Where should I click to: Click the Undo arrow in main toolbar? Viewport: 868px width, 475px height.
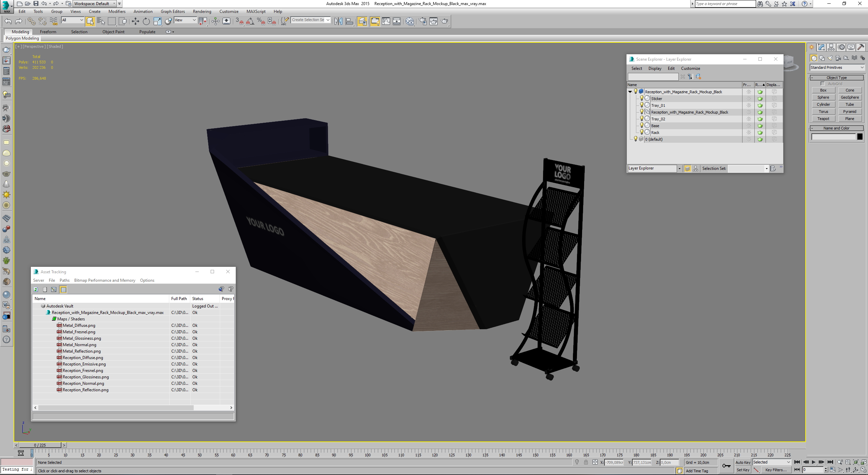click(8, 21)
